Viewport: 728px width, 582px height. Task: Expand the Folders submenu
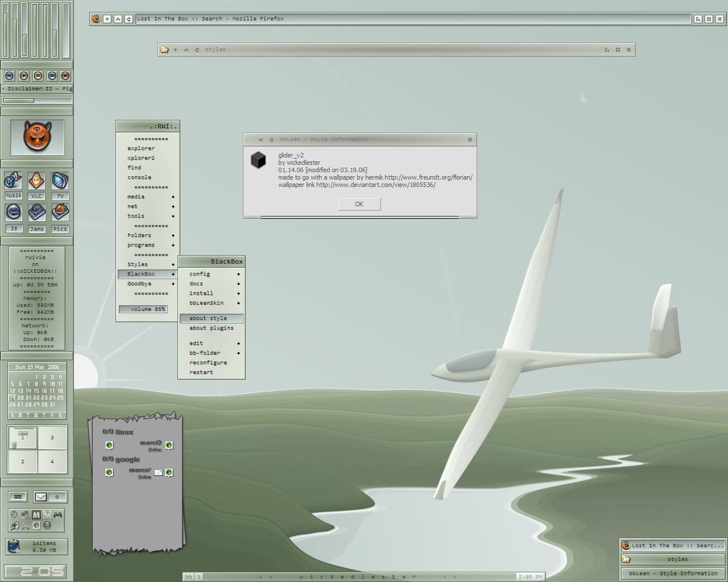tap(148, 235)
